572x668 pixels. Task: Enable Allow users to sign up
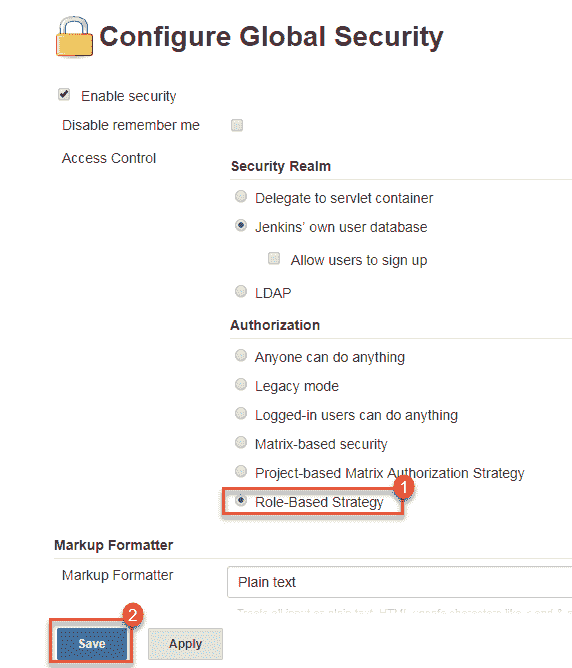click(x=274, y=258)
